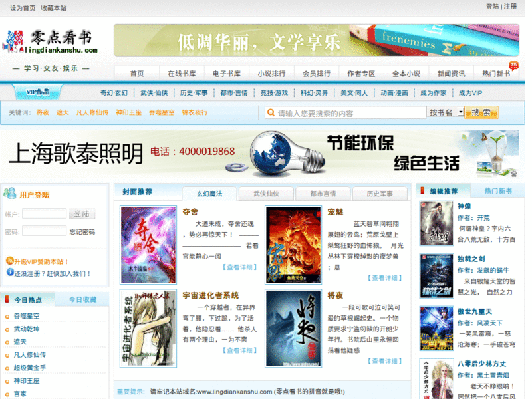Click the 收藏本站 link

tap(54, 8)
